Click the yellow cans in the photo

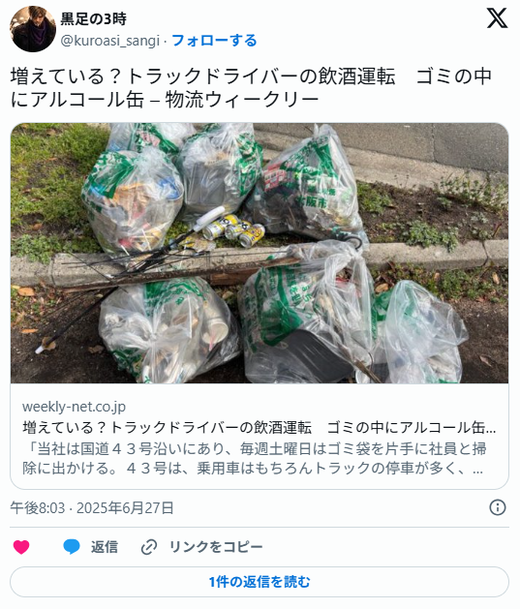(233, 231)
